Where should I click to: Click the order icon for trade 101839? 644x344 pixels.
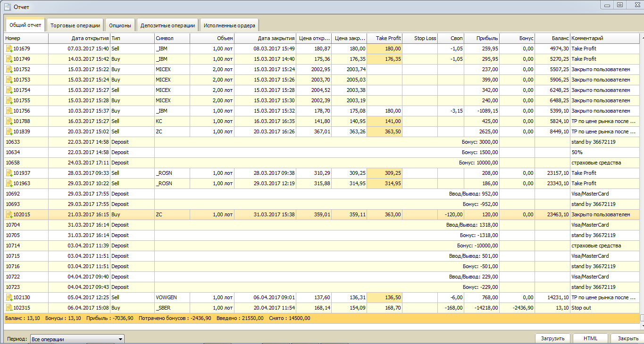pos(9,131)
